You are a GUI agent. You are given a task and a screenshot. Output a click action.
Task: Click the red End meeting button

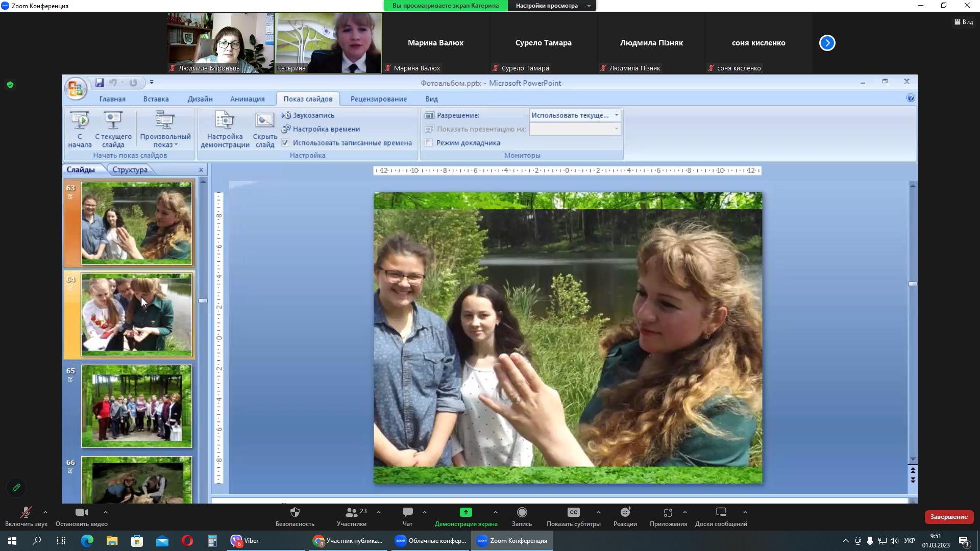point(948,517)
